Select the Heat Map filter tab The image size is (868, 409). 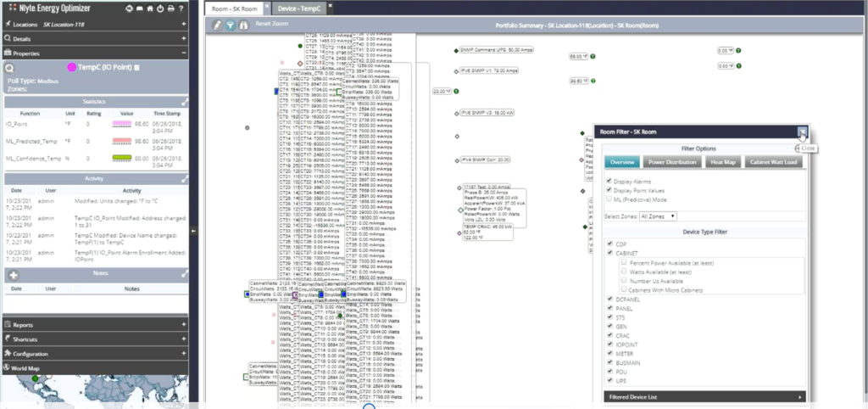[x=723, y=162]
